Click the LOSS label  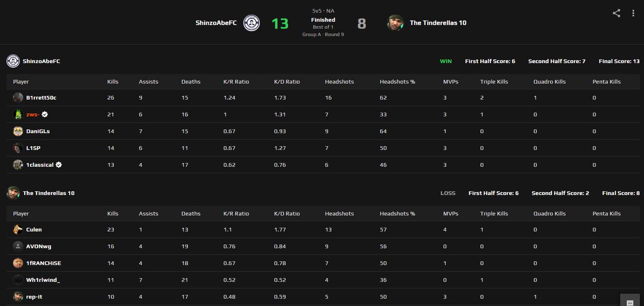coord(448,193)
